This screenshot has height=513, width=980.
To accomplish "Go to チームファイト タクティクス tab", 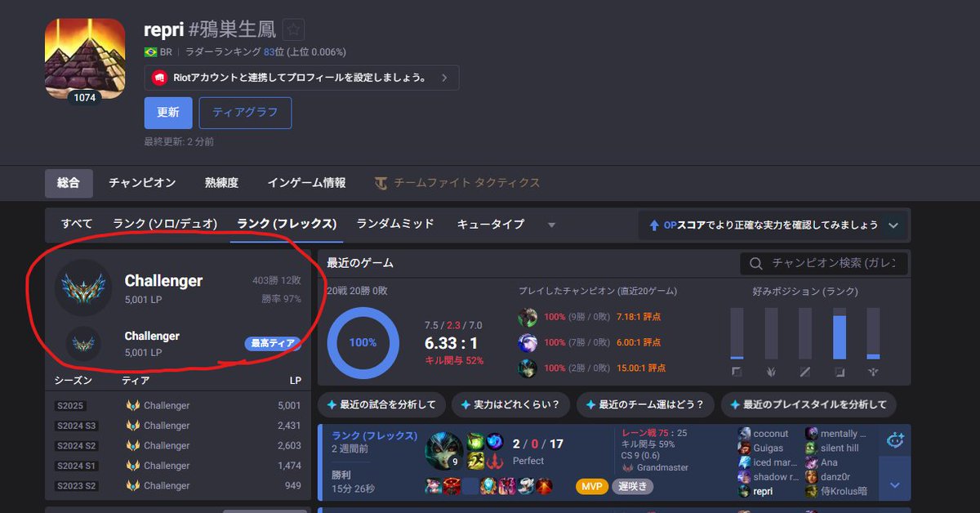I will [x=457, y=183].
